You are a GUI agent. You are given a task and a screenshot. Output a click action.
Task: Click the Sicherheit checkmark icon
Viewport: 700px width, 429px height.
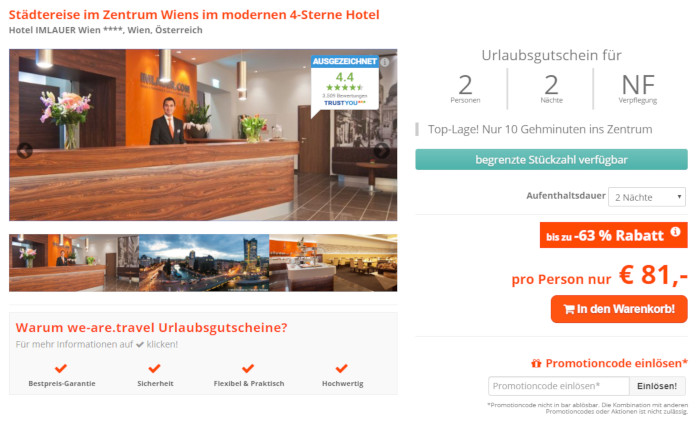154,368
